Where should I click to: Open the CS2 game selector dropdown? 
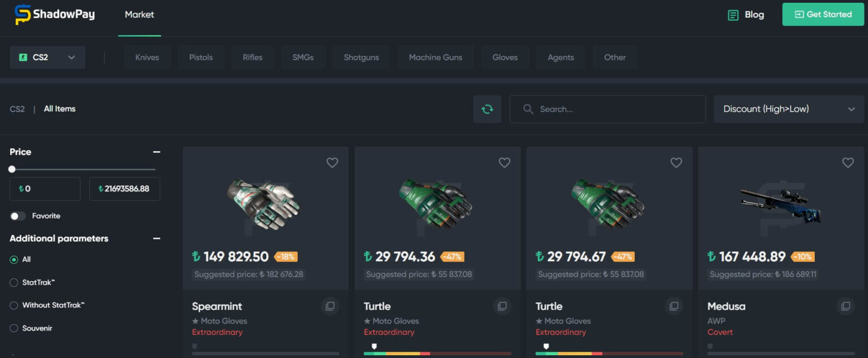47,57
